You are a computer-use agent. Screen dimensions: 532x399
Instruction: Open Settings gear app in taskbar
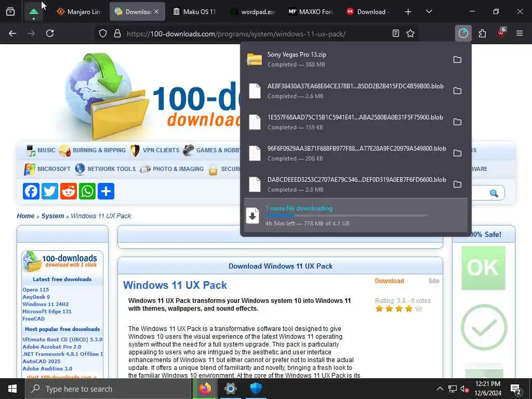[x=230, y=389]
